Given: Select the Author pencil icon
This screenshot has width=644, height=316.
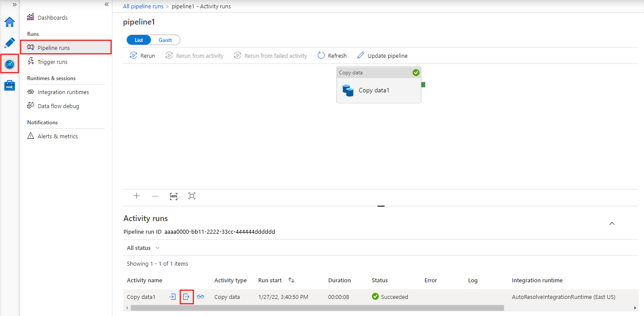Looking at the screenshot, I should point(10,42).
